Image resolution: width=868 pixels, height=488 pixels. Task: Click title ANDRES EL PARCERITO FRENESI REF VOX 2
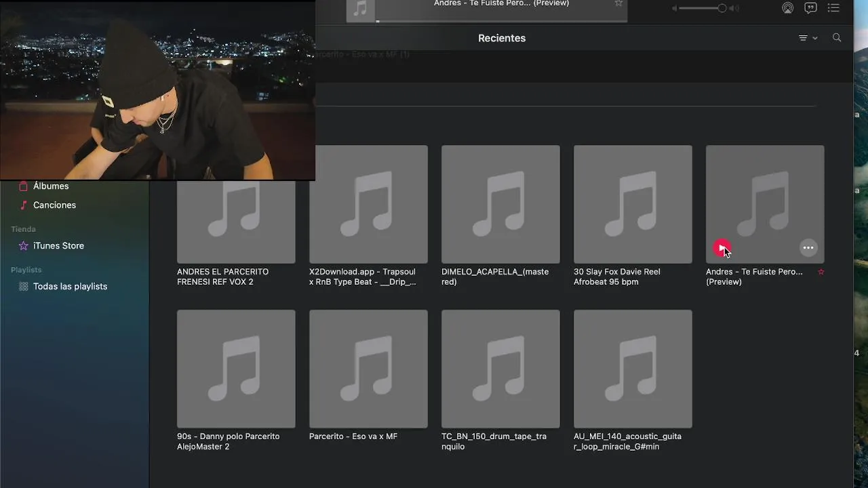click(x=222, y=277)
